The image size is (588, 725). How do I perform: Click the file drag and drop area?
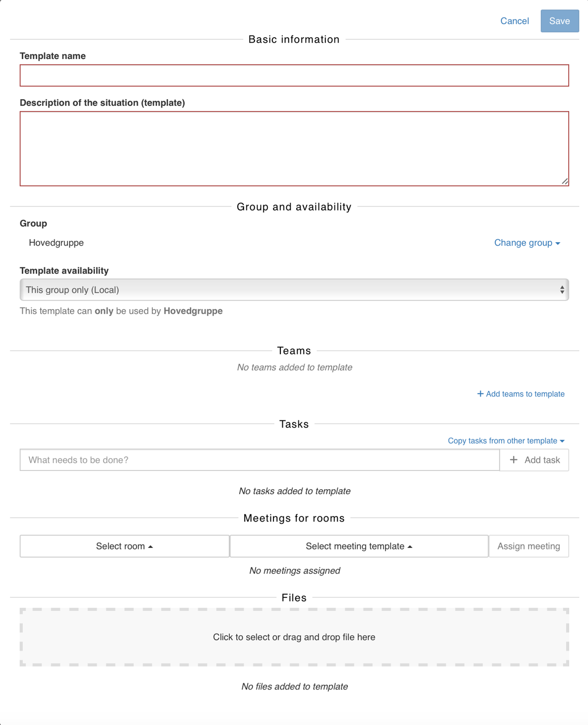[x=294, y=637]
